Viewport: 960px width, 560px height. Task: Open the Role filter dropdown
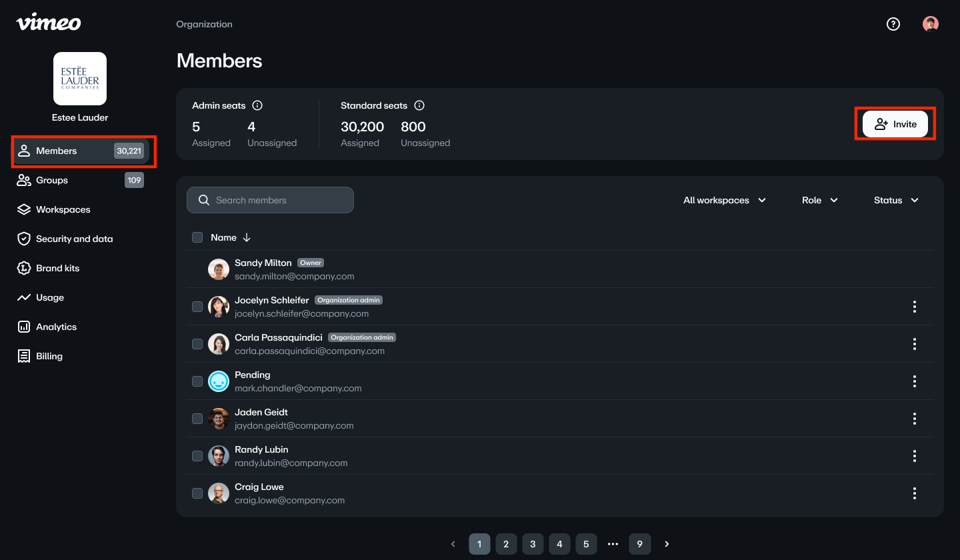(819, 200)
